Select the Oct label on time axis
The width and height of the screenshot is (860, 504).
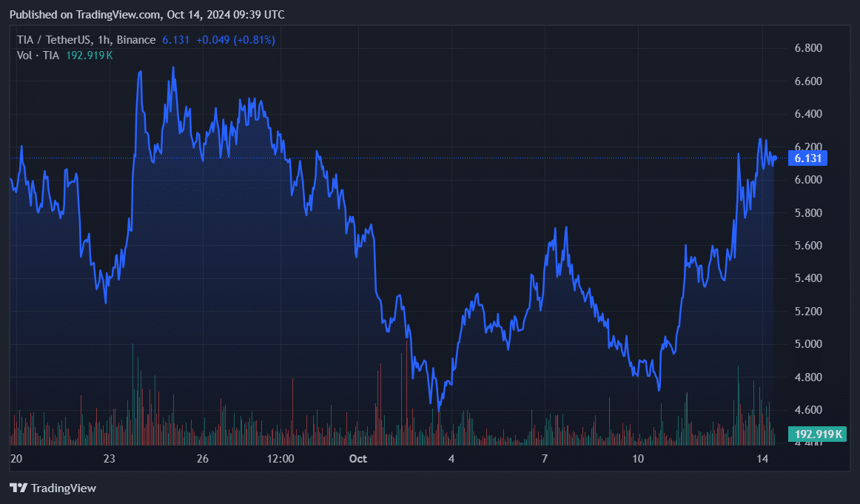tap(358, 459)
